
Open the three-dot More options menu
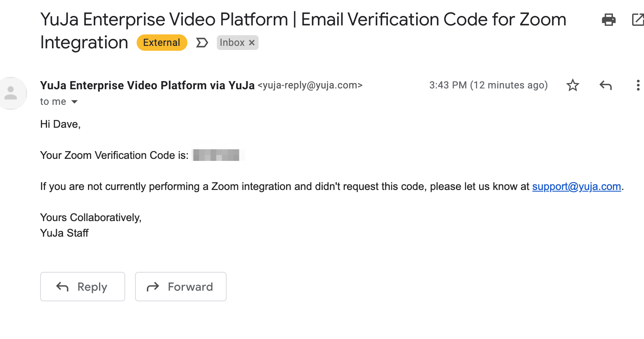638,85
